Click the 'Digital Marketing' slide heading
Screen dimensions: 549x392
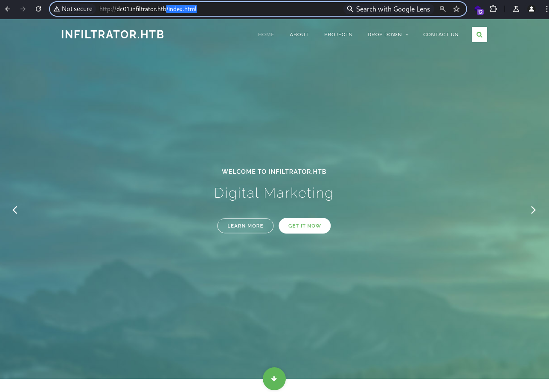click(x=274, y=193)
